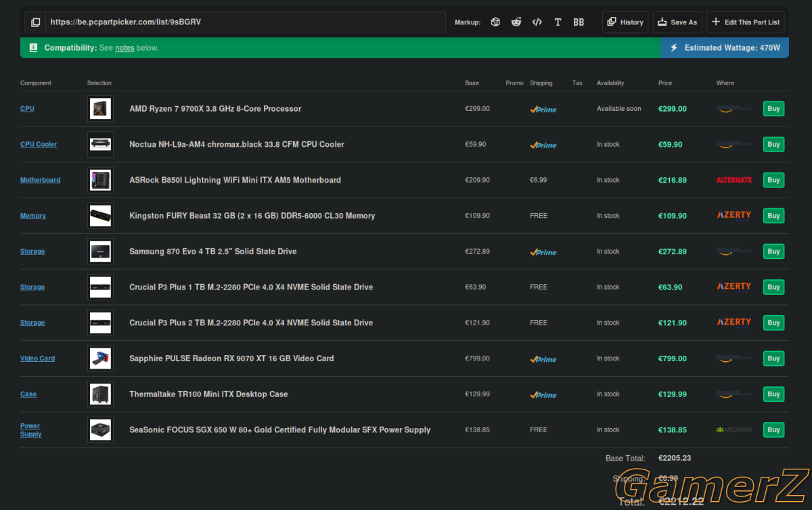Open the Power Supply component link
Viewport: 812px width, 510px height.
(x=30, y=430)
